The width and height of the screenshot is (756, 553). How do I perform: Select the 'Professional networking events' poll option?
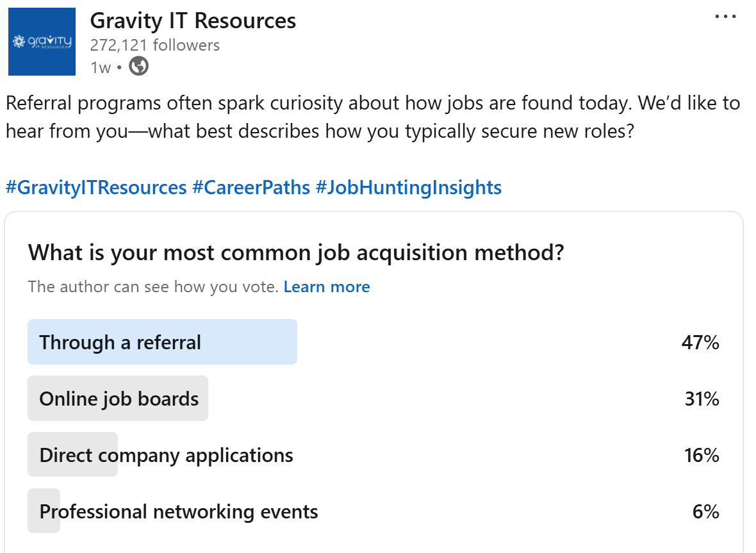(178, 511)
